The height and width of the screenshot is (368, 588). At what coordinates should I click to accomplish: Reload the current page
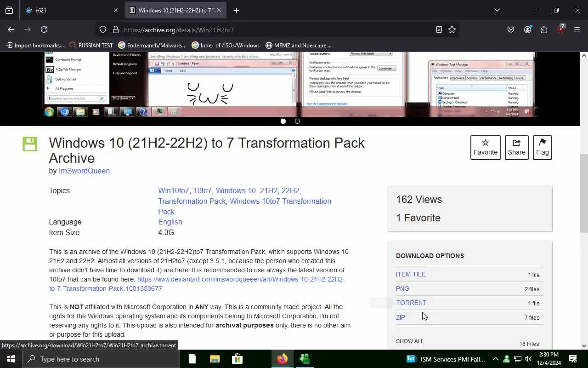(44, 29)
